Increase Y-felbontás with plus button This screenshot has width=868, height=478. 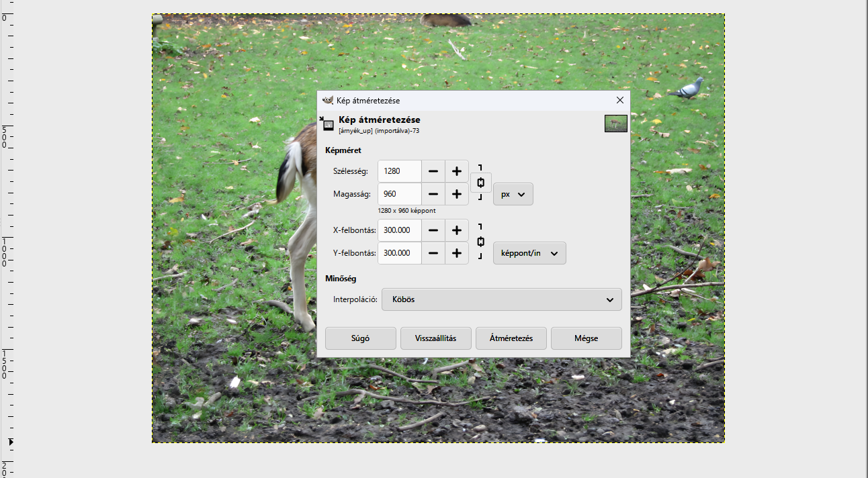tap(457, 253)
